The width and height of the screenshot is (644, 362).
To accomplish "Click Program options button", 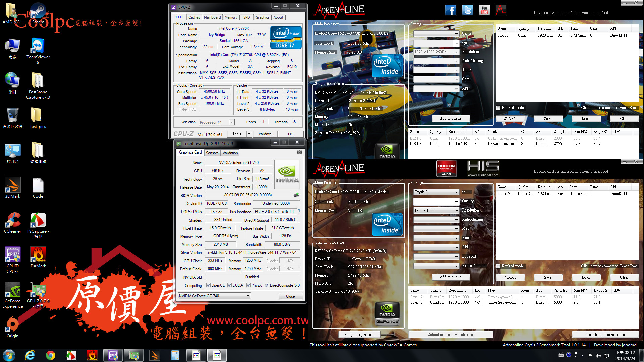I will [359, 335].
